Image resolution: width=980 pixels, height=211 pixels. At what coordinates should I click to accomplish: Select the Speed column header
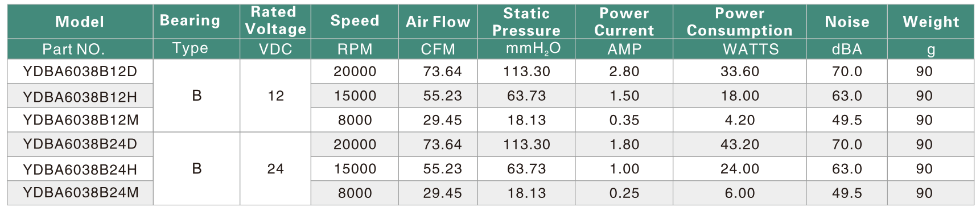point(355,22)
